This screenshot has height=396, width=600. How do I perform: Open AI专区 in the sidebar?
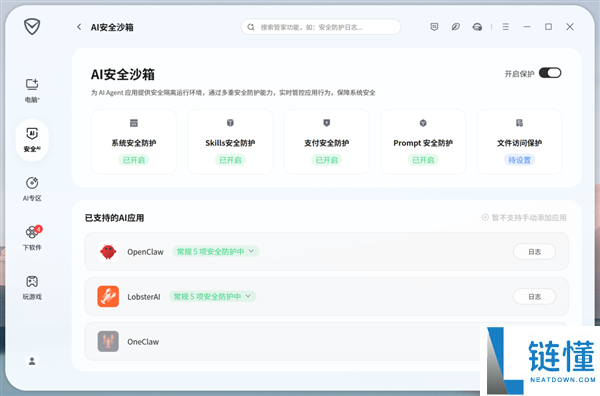point(32,189)
